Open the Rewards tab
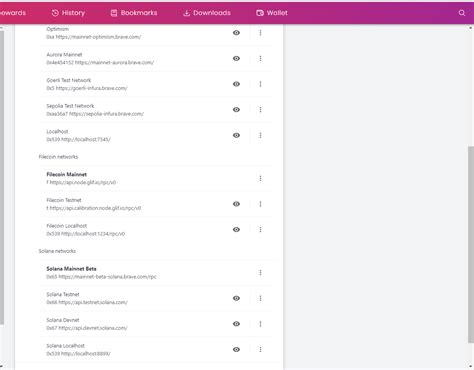Image resolution: width=474 pixels, height=370 pixels. coord(13,13)
